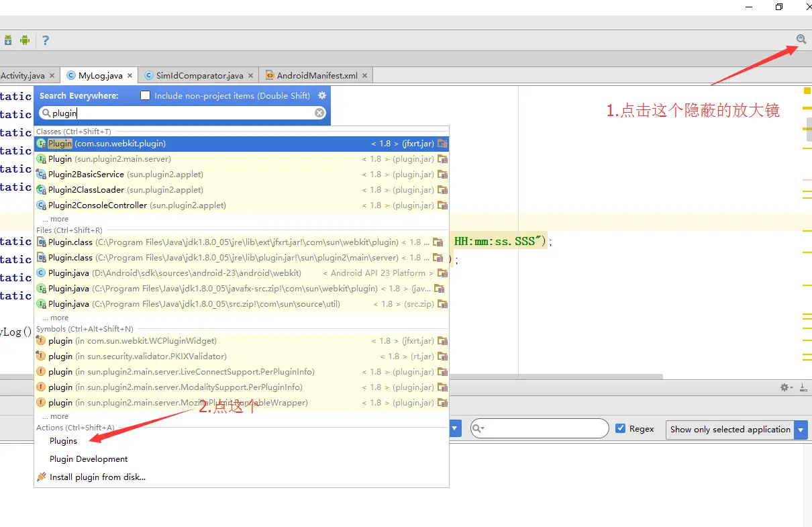Select Plugin2ClassLoader class result
Screen dimensions: 812x527
(x=86, y=190)
